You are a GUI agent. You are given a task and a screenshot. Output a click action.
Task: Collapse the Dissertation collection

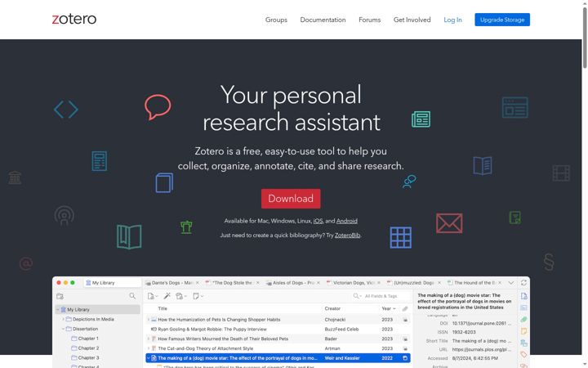(63, 329)
